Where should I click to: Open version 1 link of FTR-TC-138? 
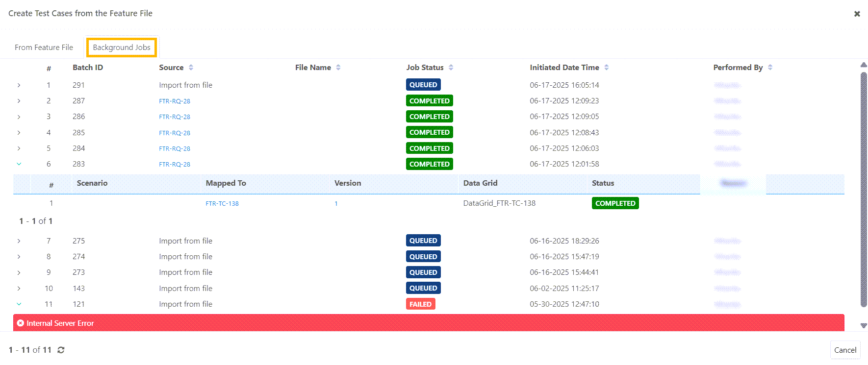tap(336, 203)
